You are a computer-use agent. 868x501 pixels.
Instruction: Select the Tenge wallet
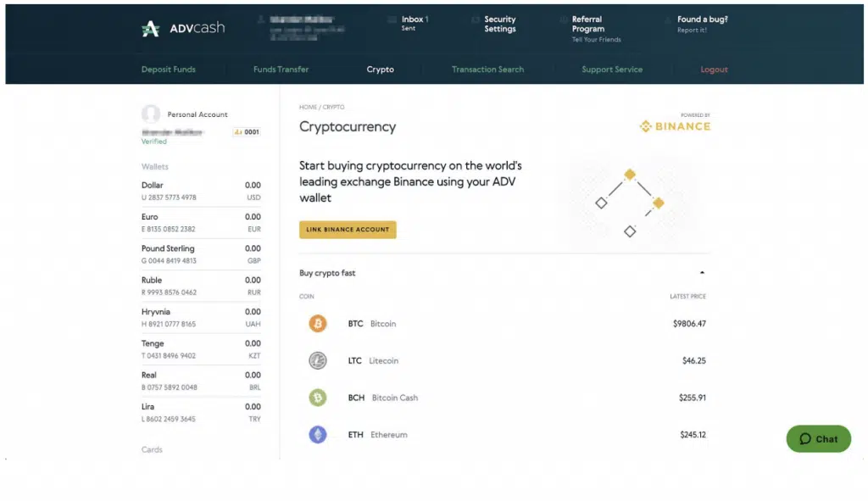tap(201, 348)
